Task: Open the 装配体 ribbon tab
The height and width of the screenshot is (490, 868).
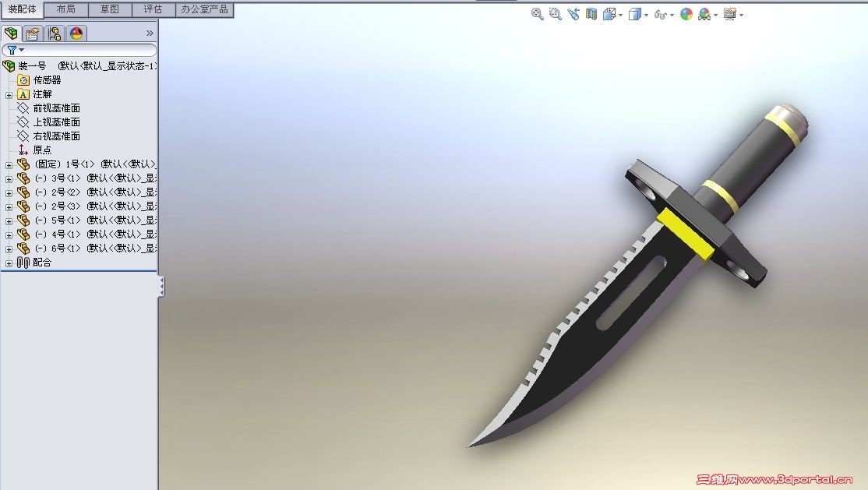Action: click(22, 9)
